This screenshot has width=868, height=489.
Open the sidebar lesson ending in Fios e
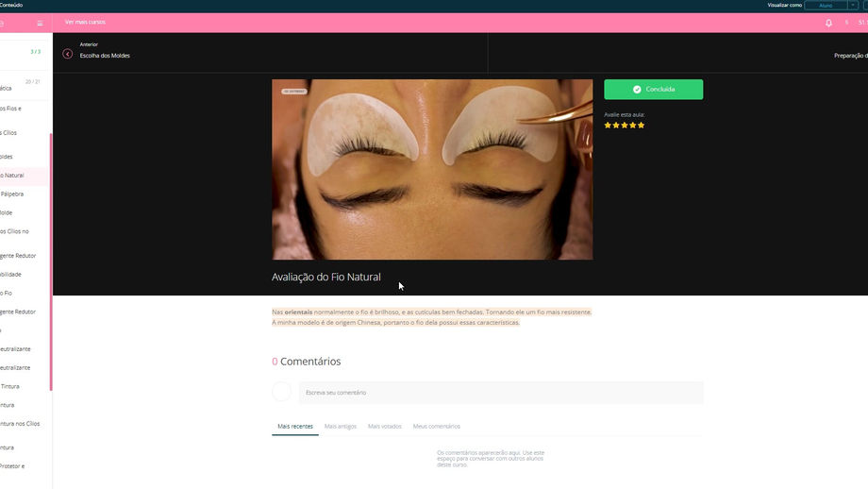click(x=11, y=109)
